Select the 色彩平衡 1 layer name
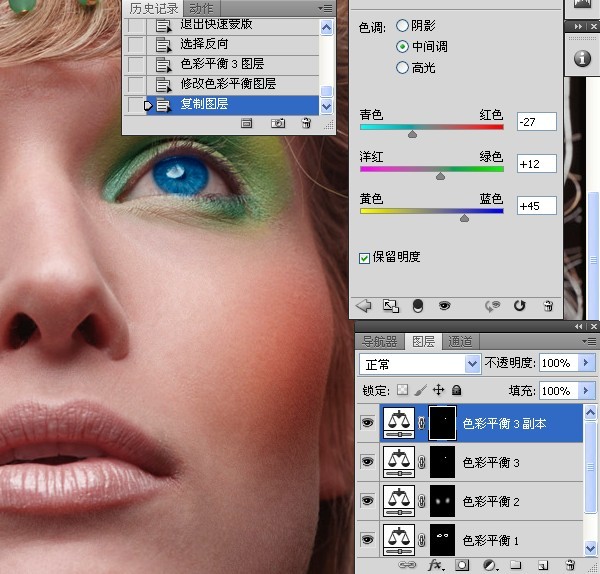 [491, 541]
